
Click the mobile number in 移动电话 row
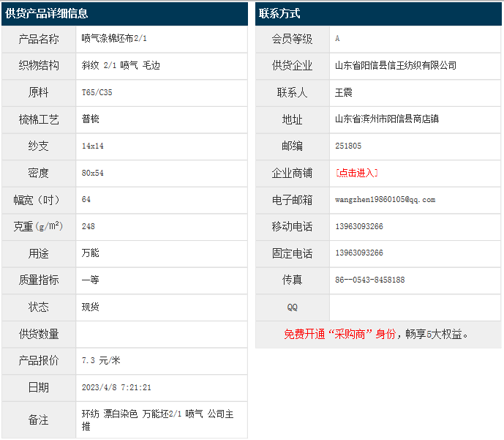[358, 227]
